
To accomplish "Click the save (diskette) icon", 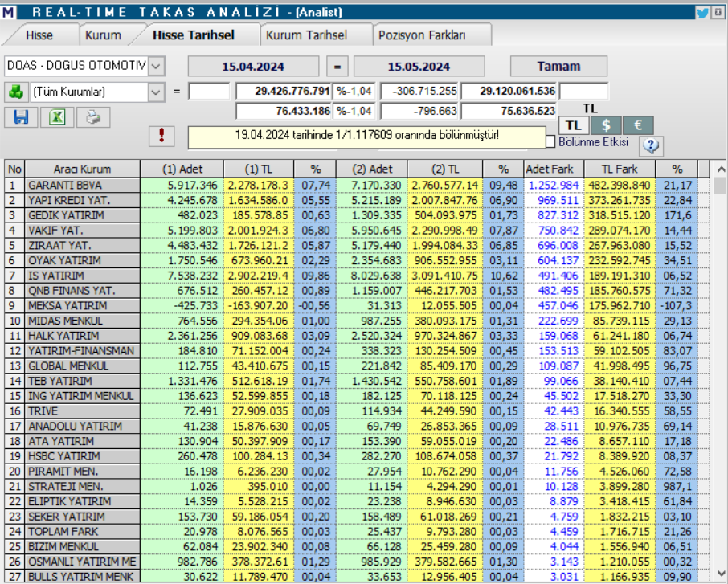I will coord(21,117).
